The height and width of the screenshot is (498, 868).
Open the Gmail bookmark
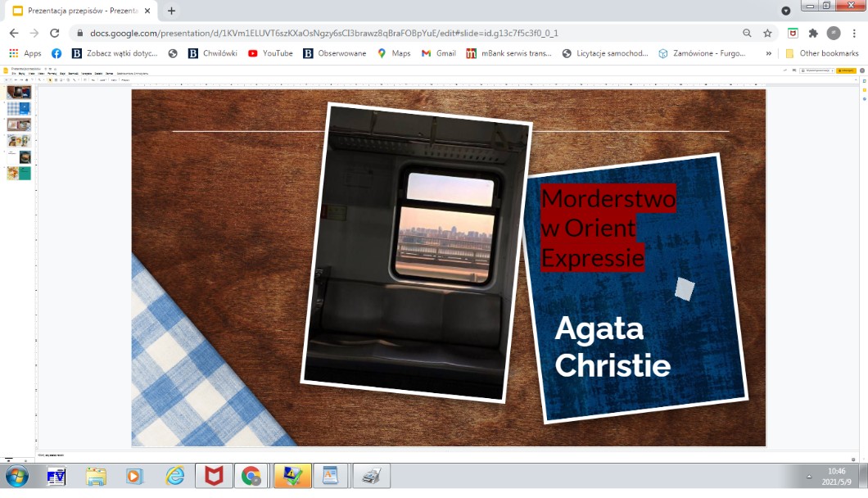click(438, 53)
